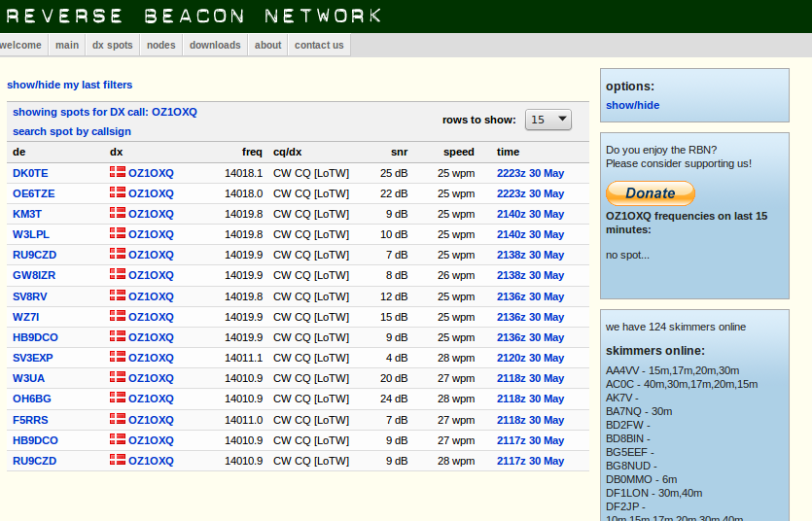Click time 2118z 30 May in W3UA row
Screen dimensions: 812x521
[x=530, y=378]
